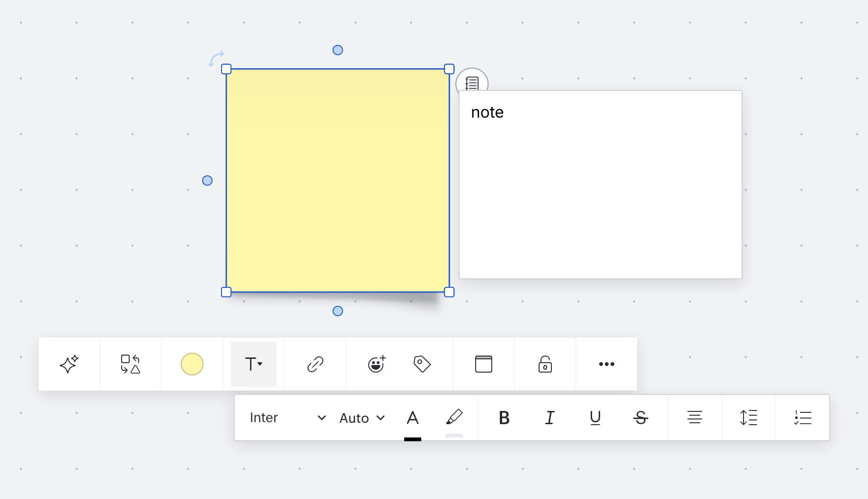The width and height of the screenshot is (868, 499).
Task: Open the AI sparkle assistant tool
Action: tap(69, 364)
